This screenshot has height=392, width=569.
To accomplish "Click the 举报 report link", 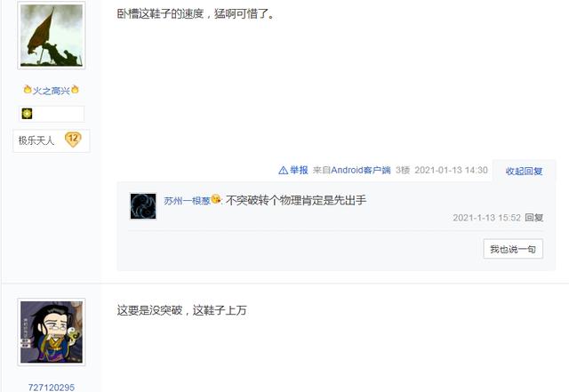I will (299, 171).
